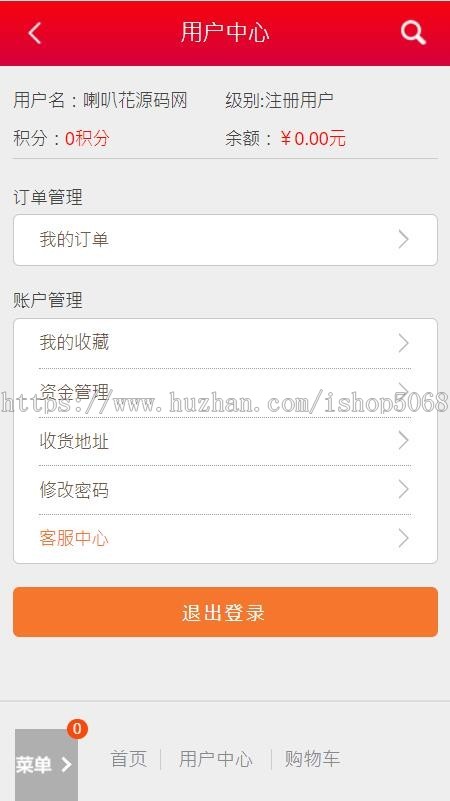The height and width of the screenshot is (801, 450).
Task: Click chevron arrow beside 修改密码
Action: 404,489
